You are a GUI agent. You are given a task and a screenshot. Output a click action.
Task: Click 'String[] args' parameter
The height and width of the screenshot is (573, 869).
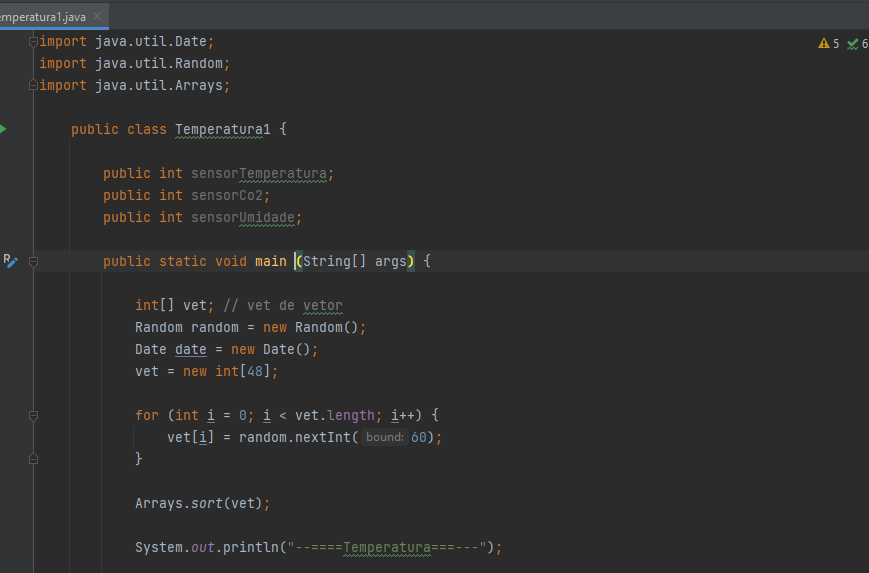[x=355, y=261]
